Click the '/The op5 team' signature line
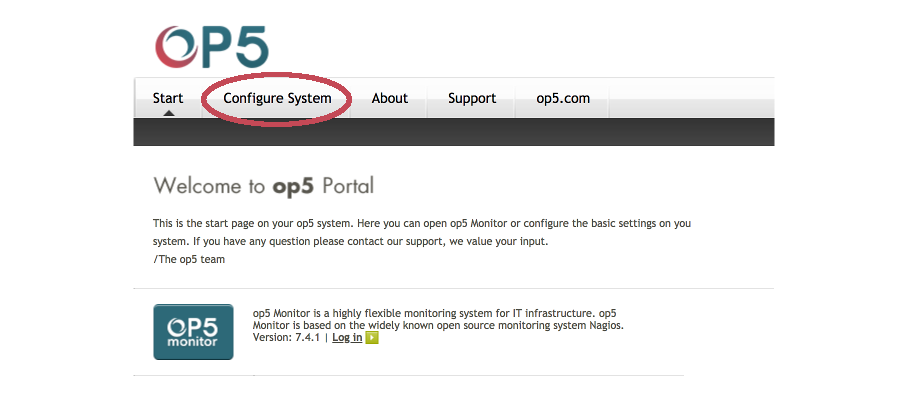This screenshot has height=400, width=900. point(189,259)
